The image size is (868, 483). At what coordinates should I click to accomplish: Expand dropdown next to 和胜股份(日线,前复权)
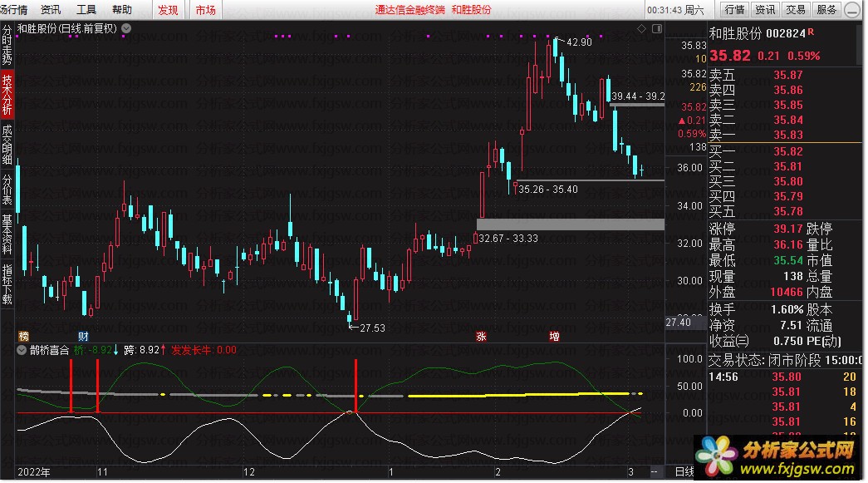pos(126,28)
